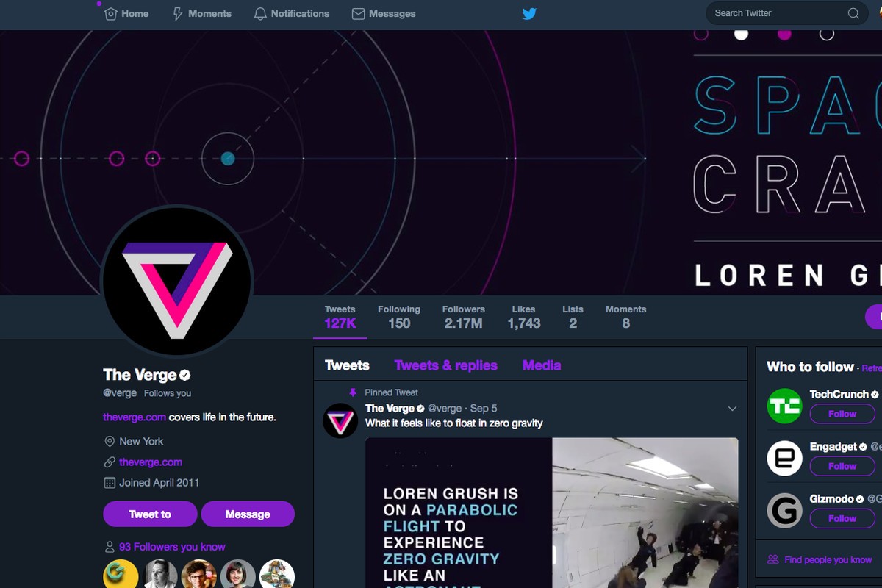
Task: Click the TechCrunch logo avatar
Action: [784, 406]
